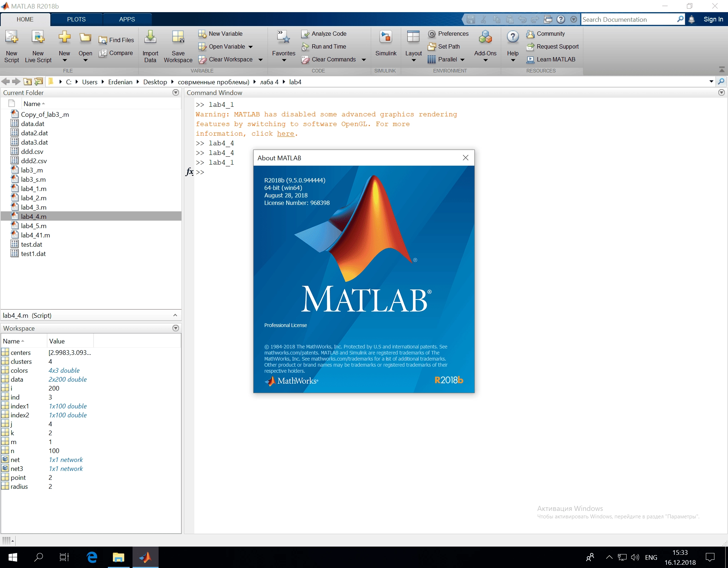Open Layout dropdown

click(x=413, y=46)
